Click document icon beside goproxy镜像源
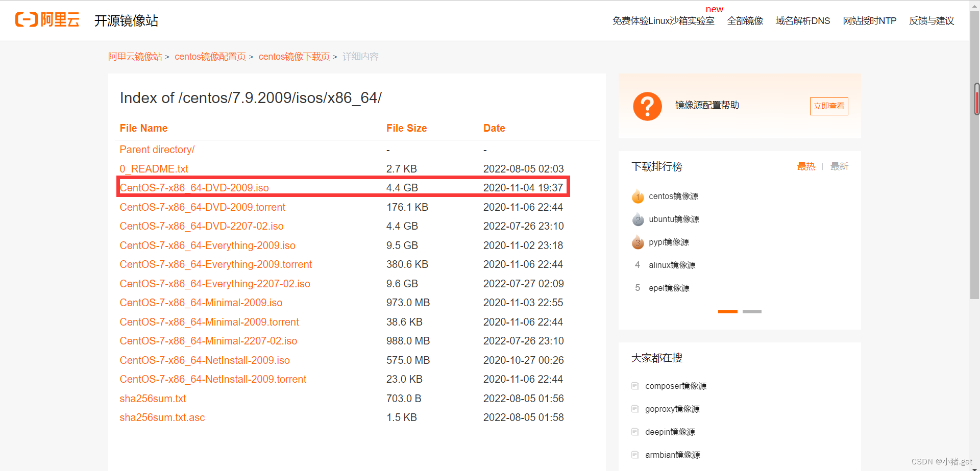This screenshot has height=471, width=980. click(x=635, y=409)
